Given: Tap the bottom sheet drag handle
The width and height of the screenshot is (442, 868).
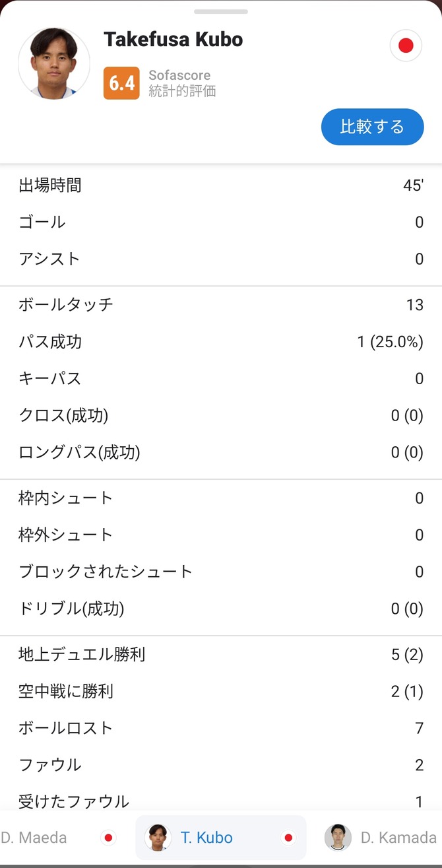Looking at the screenshot, I should point(221,11).
